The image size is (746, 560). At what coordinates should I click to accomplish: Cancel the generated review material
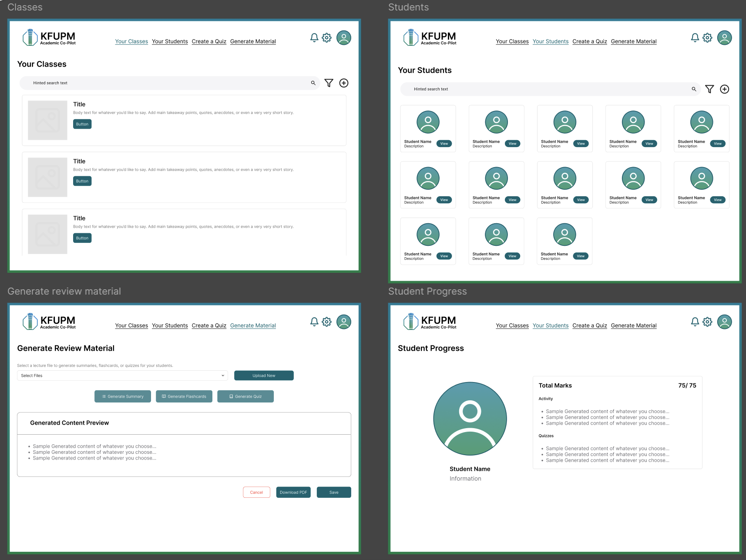(x=256, y=493)
